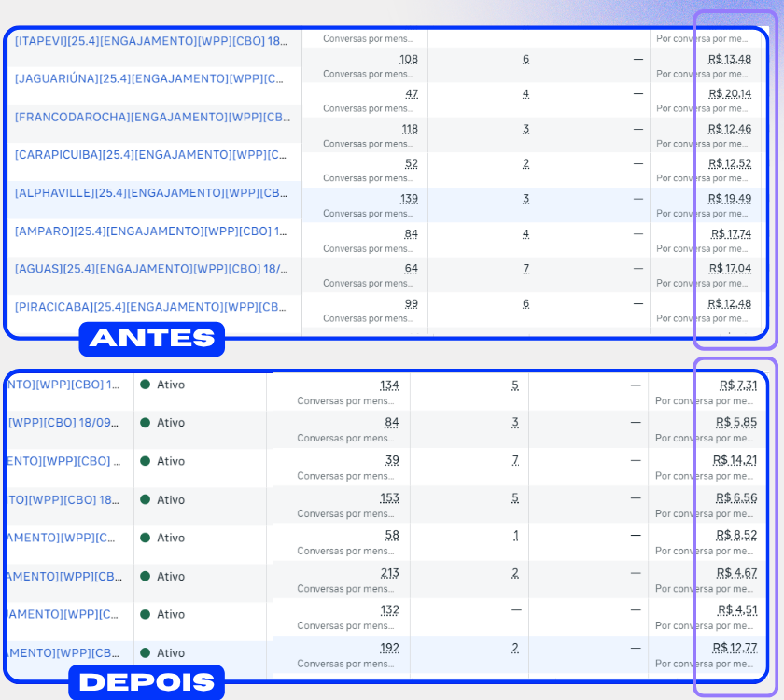This screenshot has height=700, width=784.
Task: Select the R$ 12,77 cost value
Action: point(735,648)
